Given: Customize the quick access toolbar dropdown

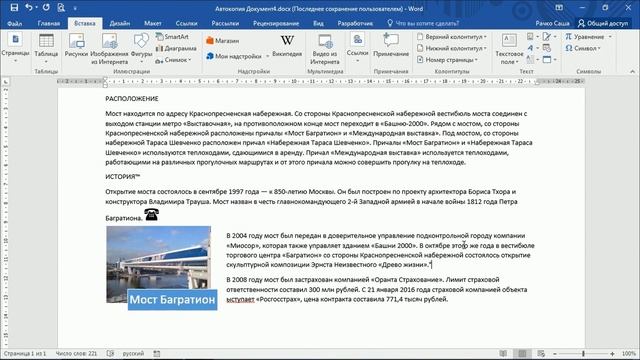Looking at the screenshot, I should click(x=75, y=8).
